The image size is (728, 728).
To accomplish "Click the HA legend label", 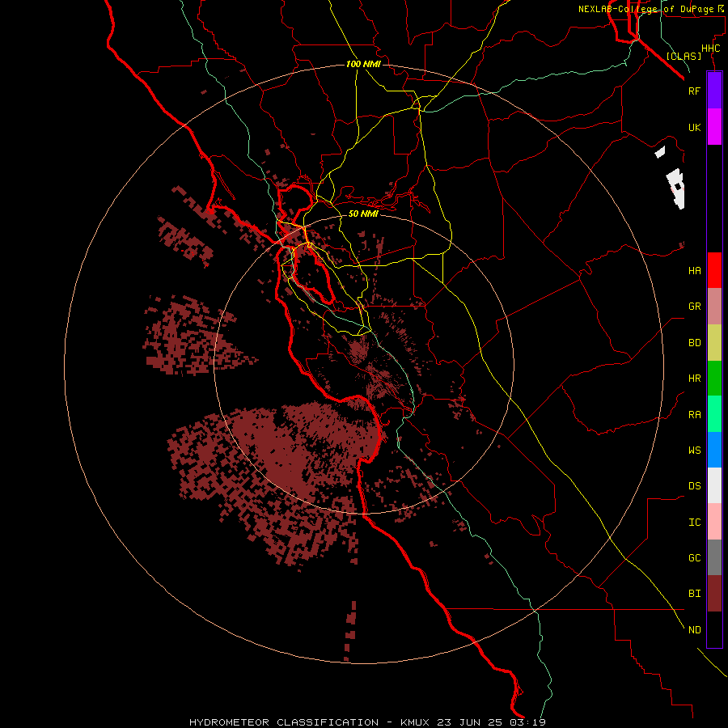I will 694,270.
